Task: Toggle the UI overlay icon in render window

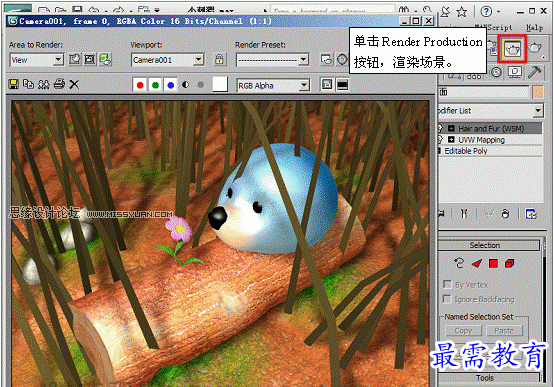Action: click(x=327, y=84)
